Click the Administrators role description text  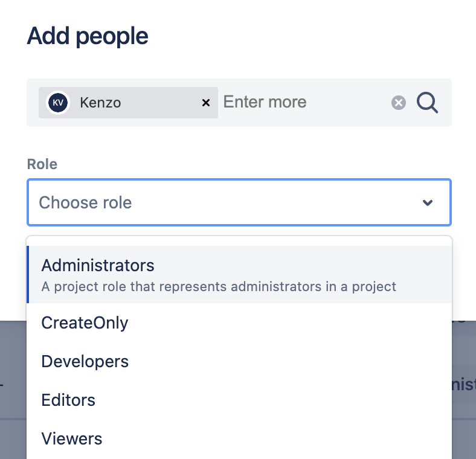click(x=219, y=286)
